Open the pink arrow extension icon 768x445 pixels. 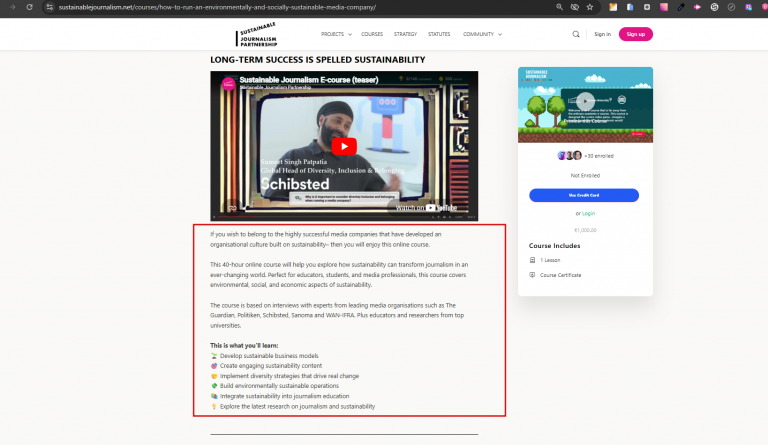coord(697,7)
